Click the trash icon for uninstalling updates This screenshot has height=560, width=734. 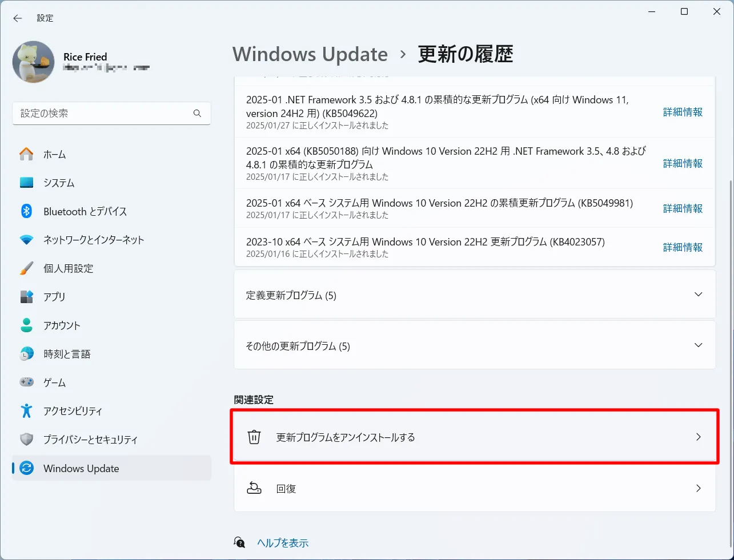pyautogui.click(x=254, y=437)
